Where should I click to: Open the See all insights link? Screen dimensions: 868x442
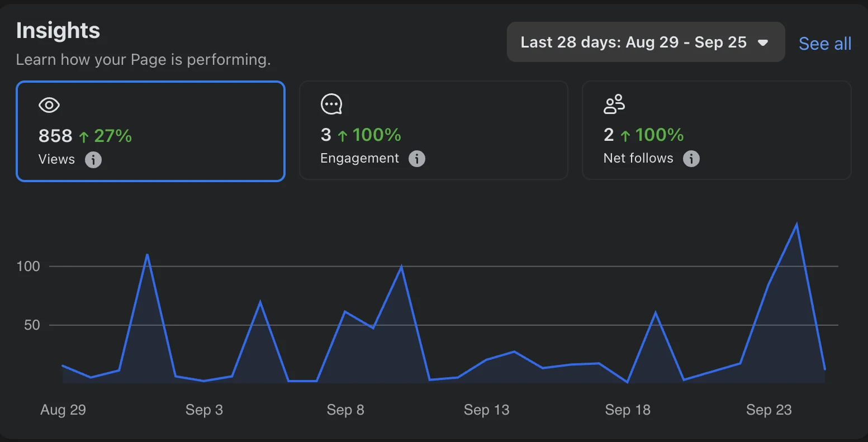tap(825, 44)
